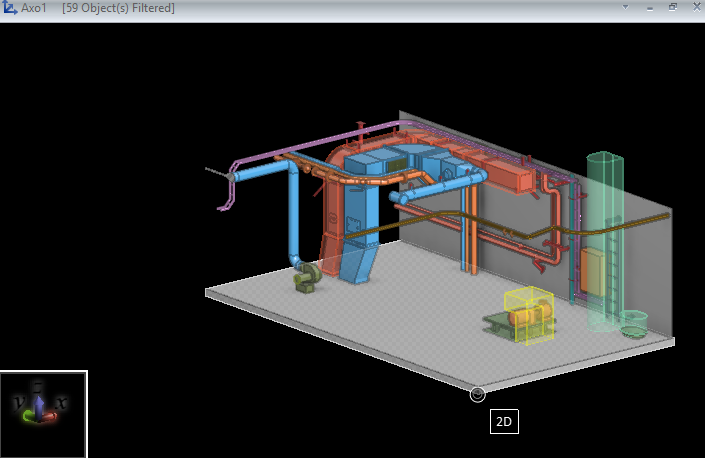Screen dimensions: 705x458
Task: Open the window options dropdown arrow
Action: [625, 7]
